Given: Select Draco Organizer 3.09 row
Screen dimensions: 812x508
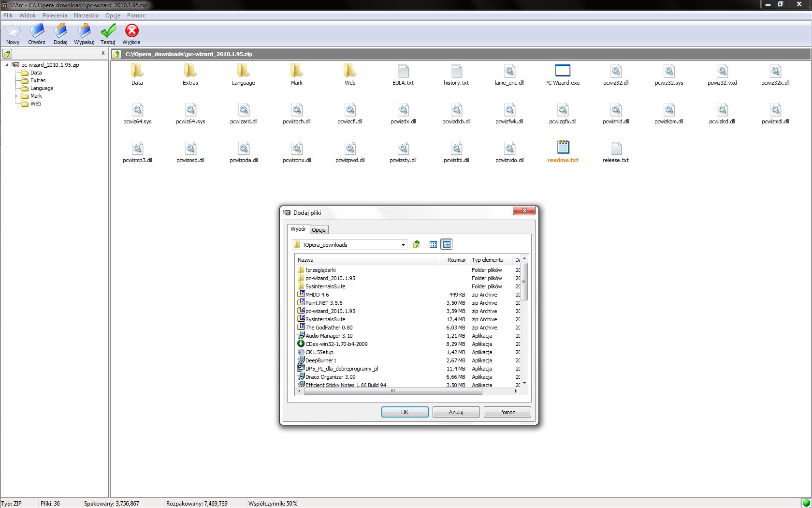Looking at the screenshot, I should point(408,377).
